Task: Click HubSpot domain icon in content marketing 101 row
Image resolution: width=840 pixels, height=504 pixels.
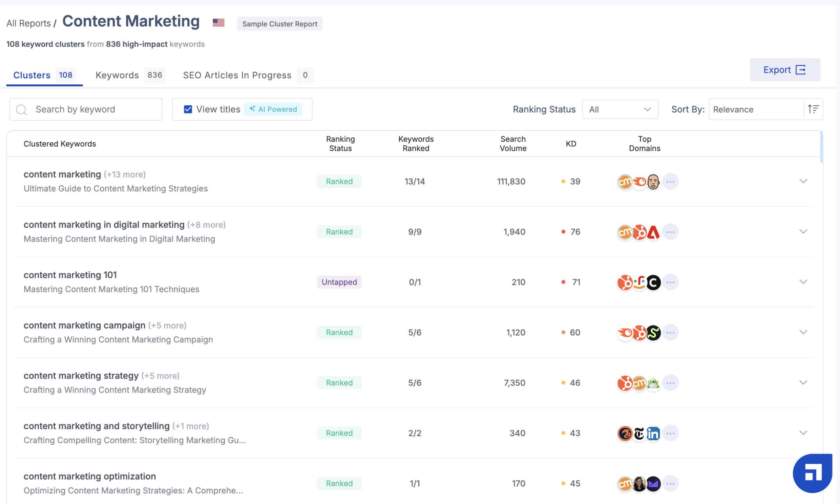Action: click(x=625, y=282)
